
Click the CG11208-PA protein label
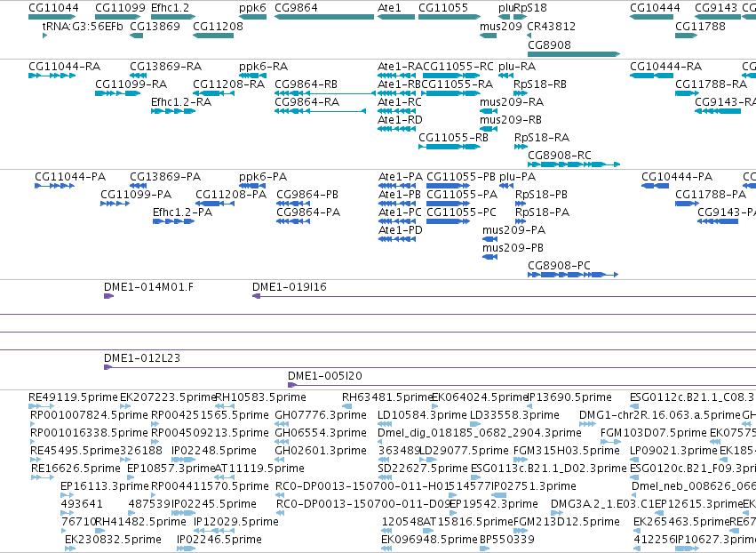[231, 195]
